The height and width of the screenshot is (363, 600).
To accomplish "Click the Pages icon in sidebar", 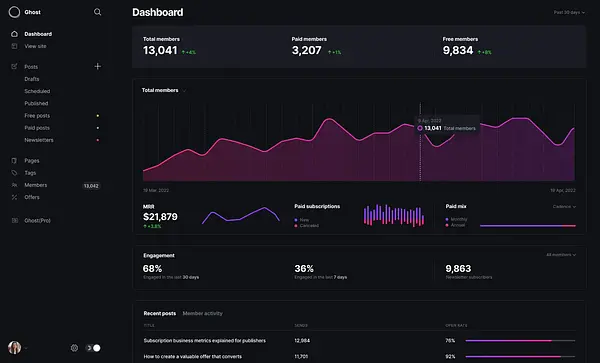I will tap(14, 161).
